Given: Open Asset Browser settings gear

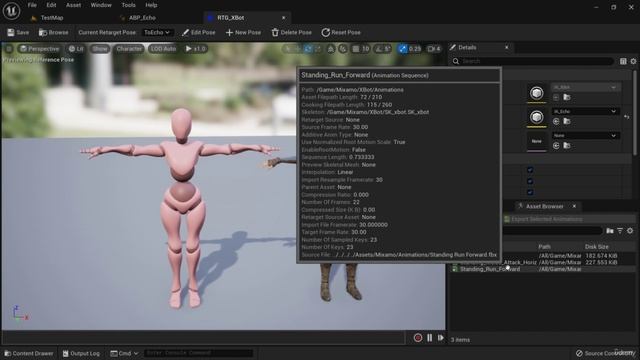Looking at the screenshot, I should tap(630, 231).
